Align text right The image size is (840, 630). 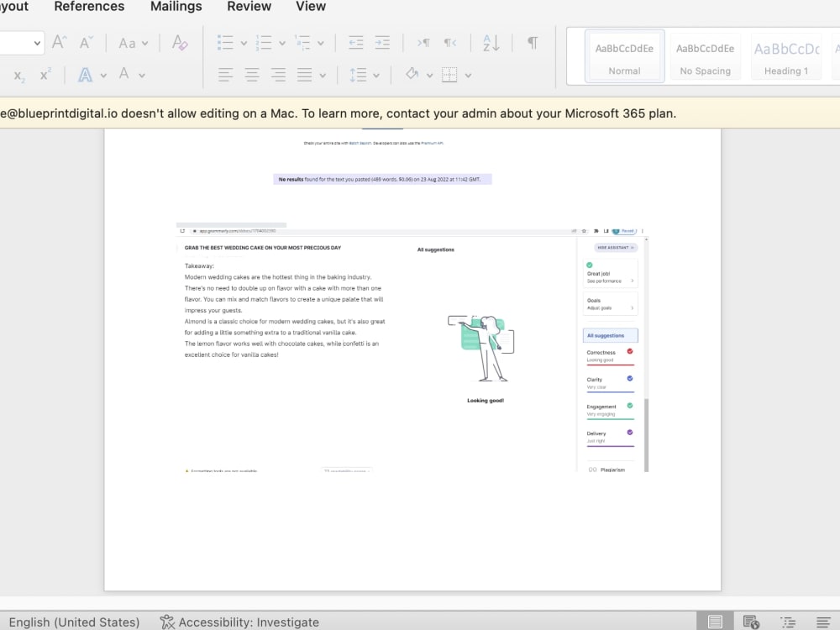278,75
